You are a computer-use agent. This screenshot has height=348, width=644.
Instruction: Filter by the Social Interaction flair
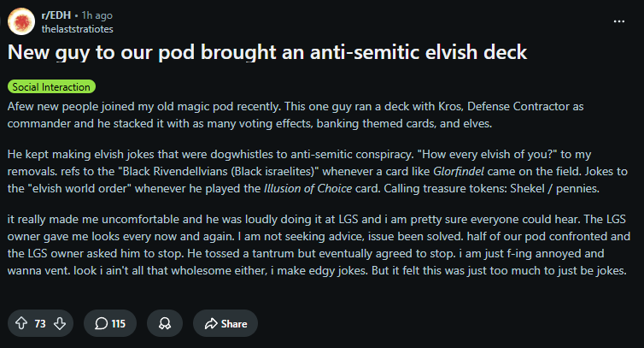(x=51, y=87)
